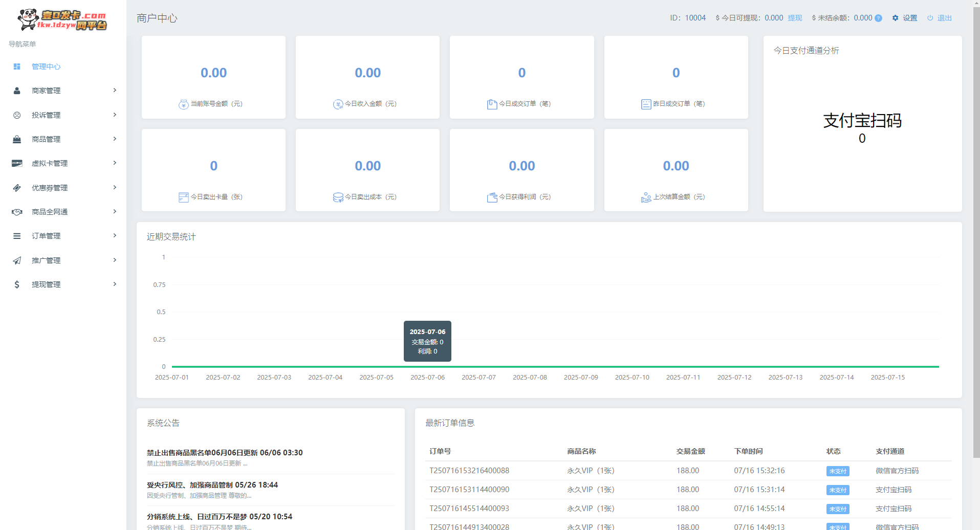Image resolution: width=980 pixels, height=530 pixels.
Task: Click the 推广管理 paper plane icon
Action: coord(17,260)
